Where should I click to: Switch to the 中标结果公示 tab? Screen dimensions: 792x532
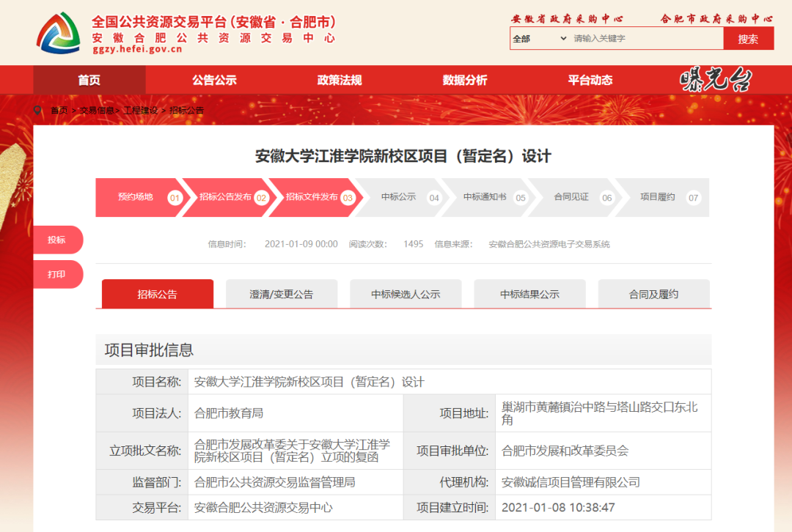(x=530, y=294)
